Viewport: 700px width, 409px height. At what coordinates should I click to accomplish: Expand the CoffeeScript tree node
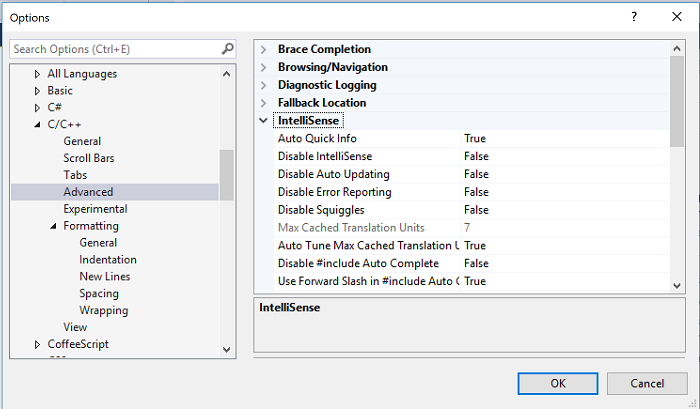tap(38, 344)
